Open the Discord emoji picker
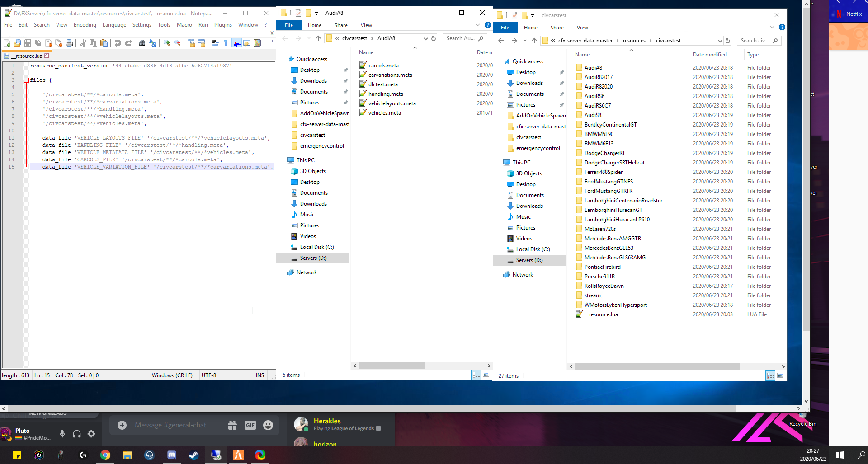This screenshot has height=464, width=868. [268, 425]
